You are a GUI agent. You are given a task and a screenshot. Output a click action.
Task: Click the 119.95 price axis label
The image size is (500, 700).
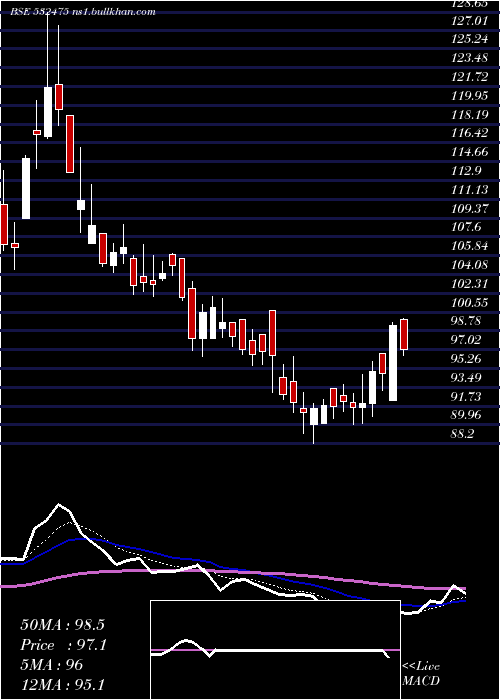point(469,96)
